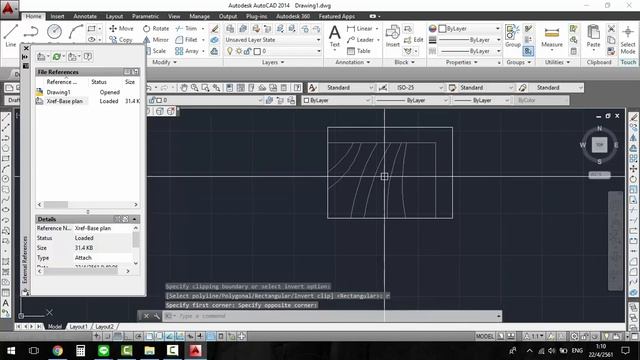Open help in External References palette
Image resolution: width=640 pixels, height=360 pixels.
click(87, 56)
